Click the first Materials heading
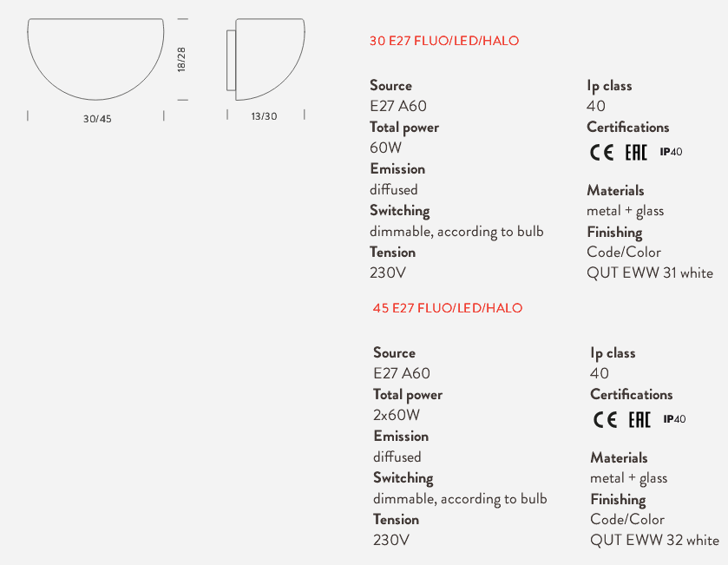 click(x=616, y=190)
